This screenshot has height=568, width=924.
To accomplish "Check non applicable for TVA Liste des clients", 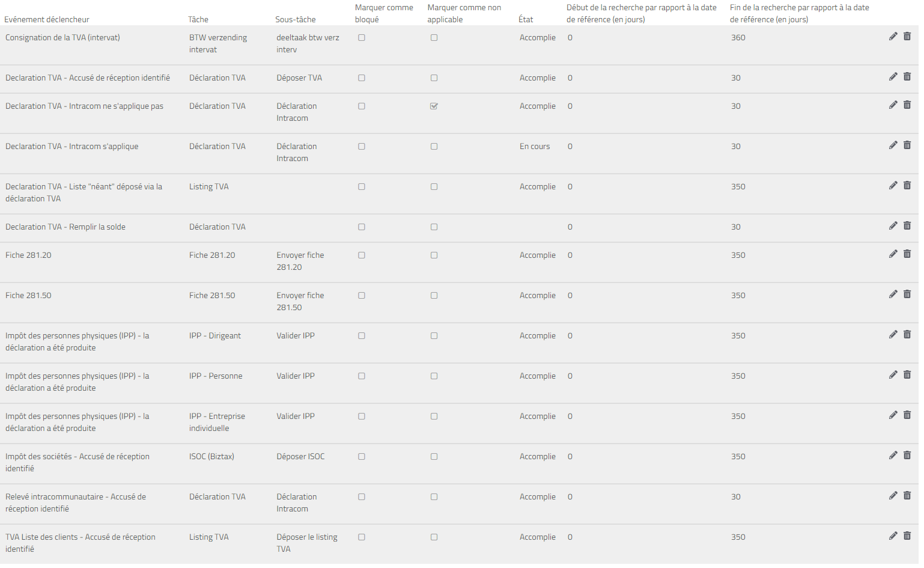I will [434, 537].
